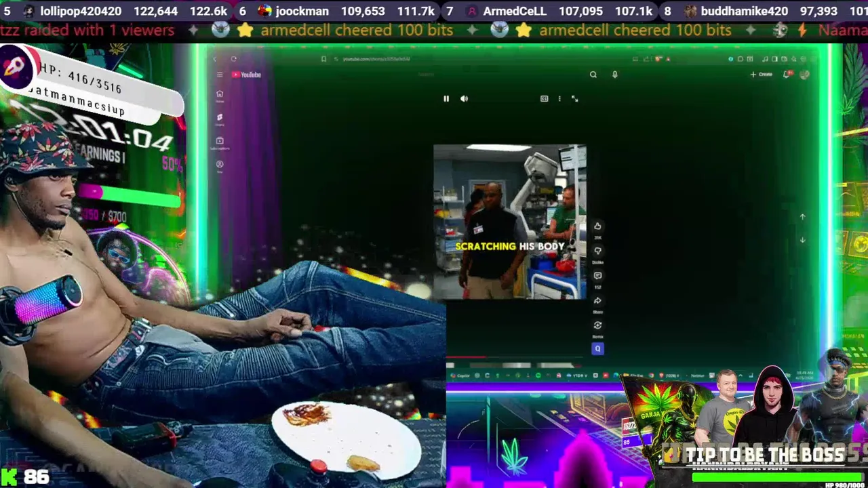Open the You section in the sidebar
The image size is (868, 488).
tap(220, 166)
